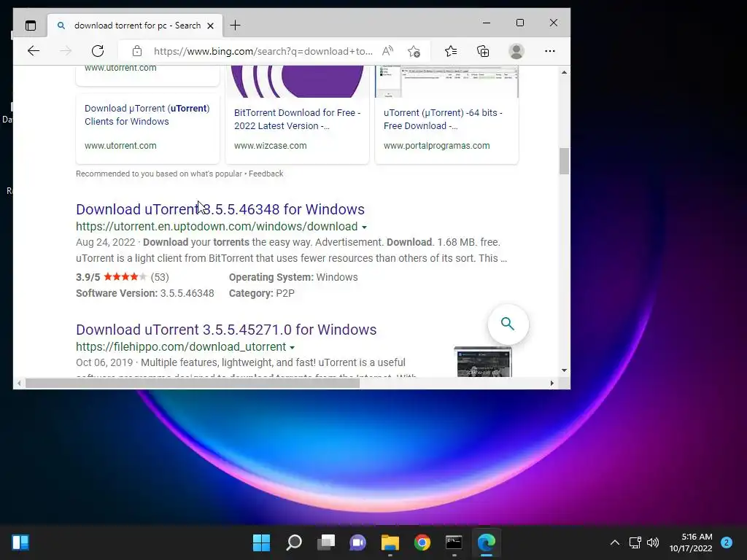This screenshot has height=560, width=747.
Task: Open taskbar Search
Action: pyautogui.click(x=293, y=542)
